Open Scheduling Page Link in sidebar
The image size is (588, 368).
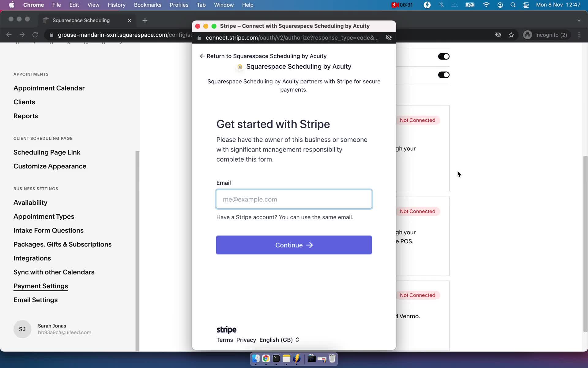coord(47,152)
